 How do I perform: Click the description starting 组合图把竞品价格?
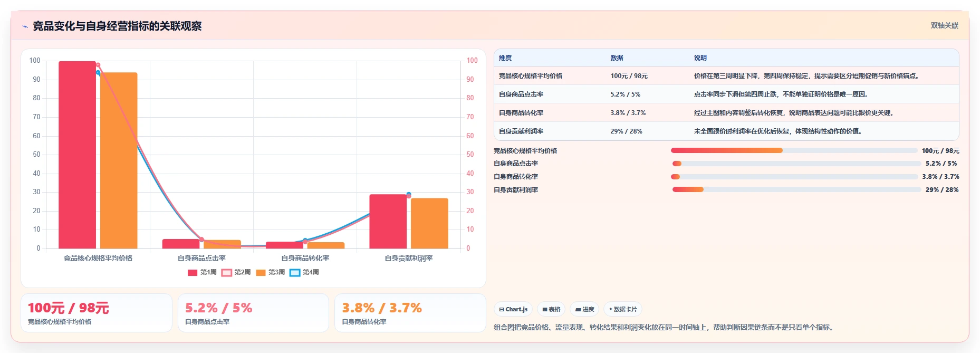[665, 328]
